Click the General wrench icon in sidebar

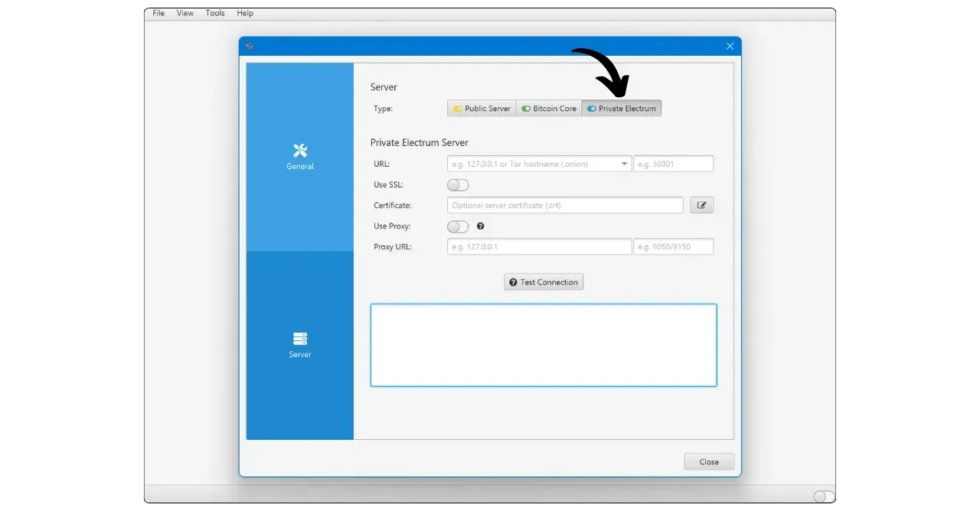coord(300,150)
